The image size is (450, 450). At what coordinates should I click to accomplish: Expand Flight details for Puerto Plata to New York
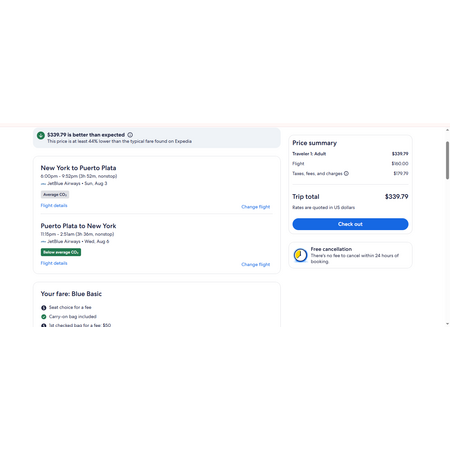point(54,263)
